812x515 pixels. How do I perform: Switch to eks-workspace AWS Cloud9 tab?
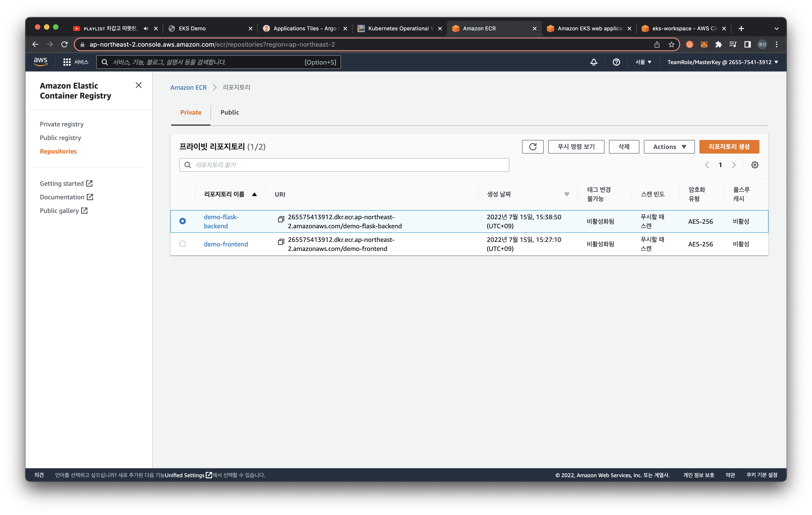pos(684,29)
